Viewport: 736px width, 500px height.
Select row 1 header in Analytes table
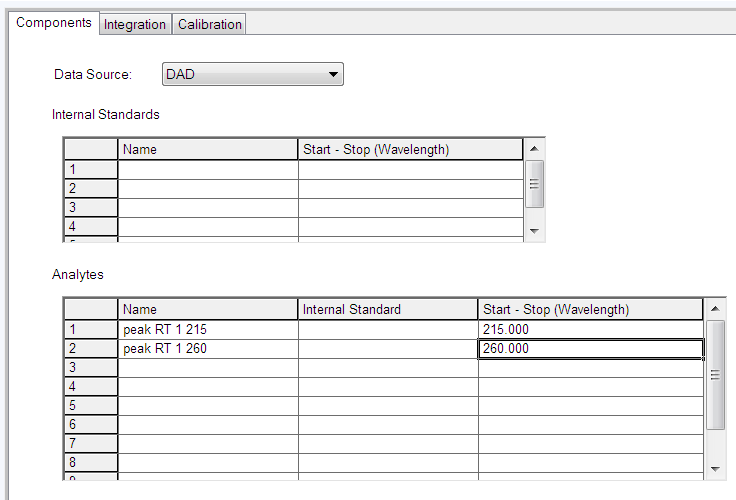pos(91,329)
